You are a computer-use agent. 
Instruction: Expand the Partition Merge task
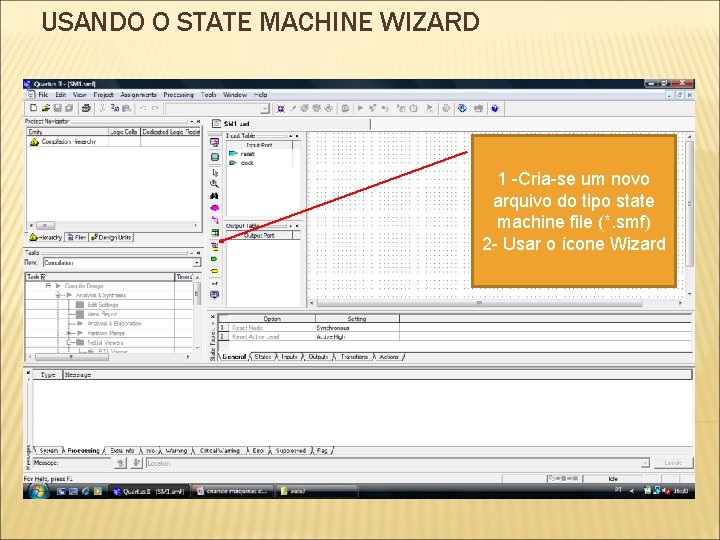[69, 333]
